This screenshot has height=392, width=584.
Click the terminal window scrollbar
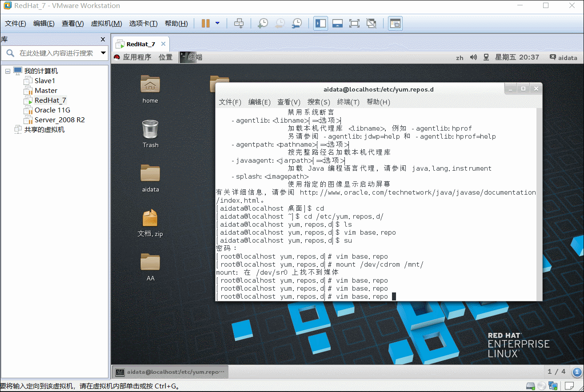click(x=540, y=204)
